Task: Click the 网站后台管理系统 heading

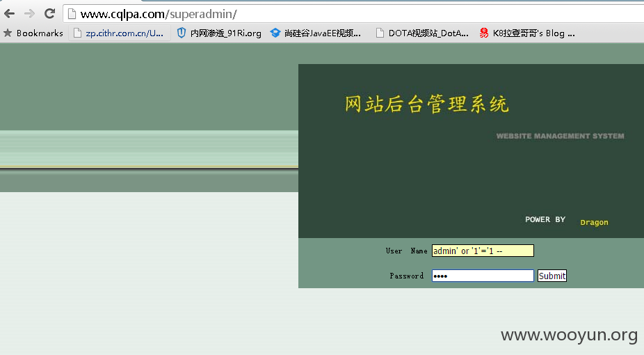Action: (x=427, y=104)
